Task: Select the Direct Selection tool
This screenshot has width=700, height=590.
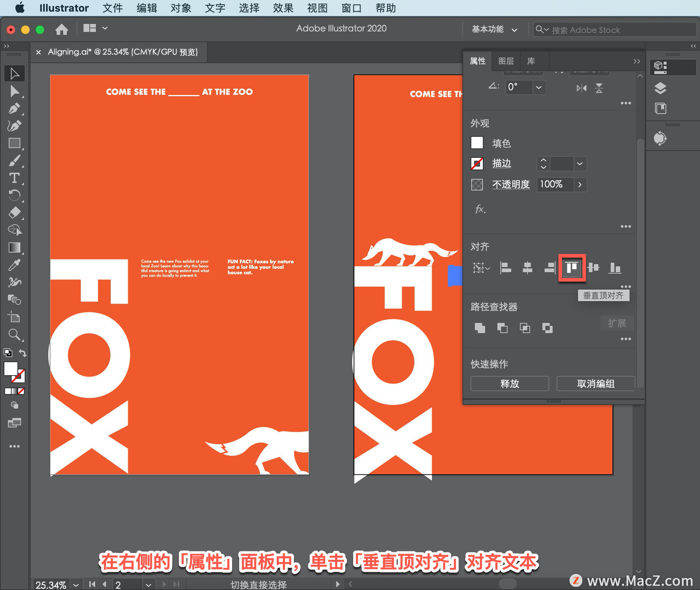Action: tap(15, 91)
